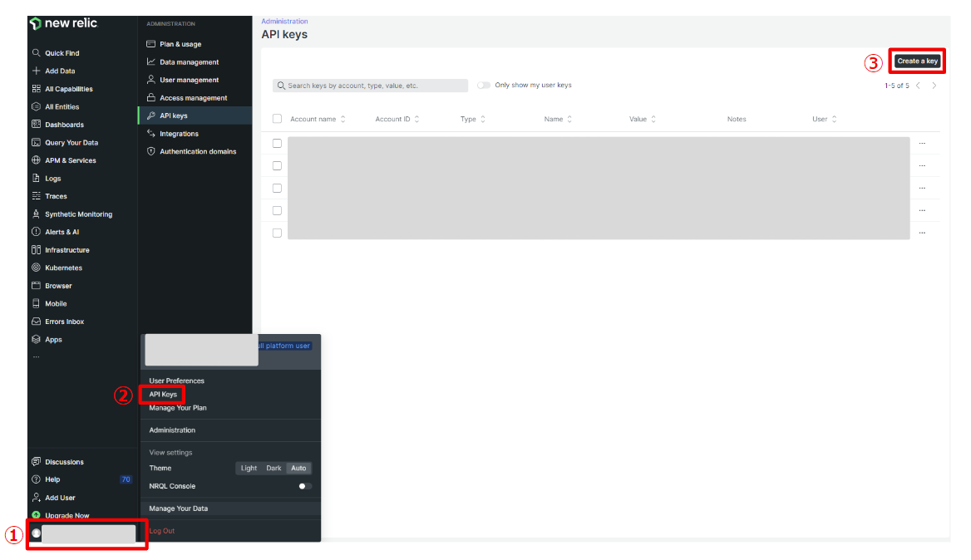
Task: Open APM & Services globe icon
Action: 36,160
